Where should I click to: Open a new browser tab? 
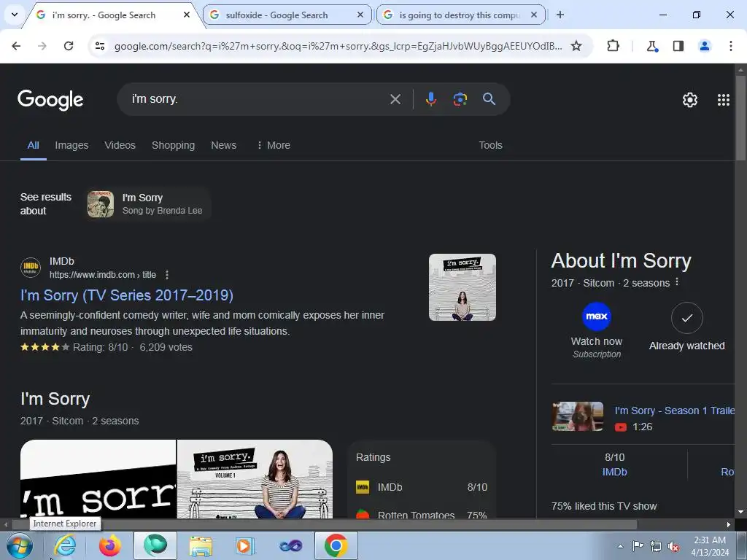pos(560,15)
